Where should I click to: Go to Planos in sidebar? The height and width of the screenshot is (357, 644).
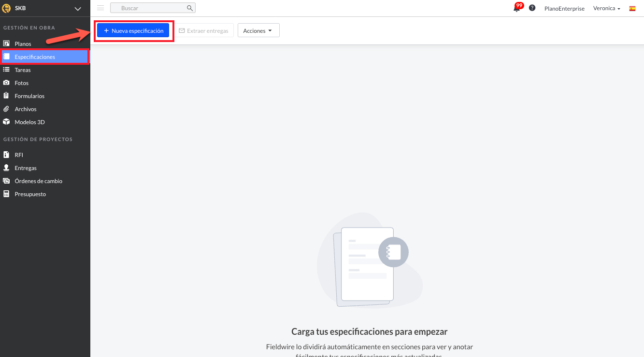point(23,44)
